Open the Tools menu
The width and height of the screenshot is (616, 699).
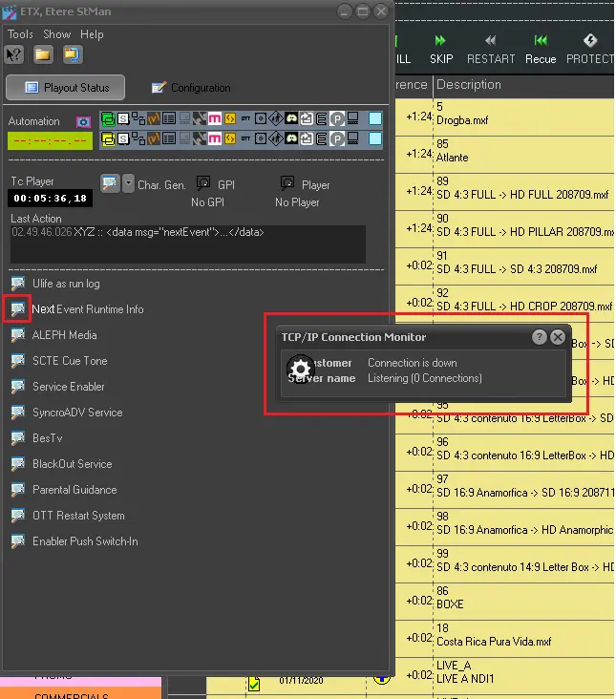pos(20,34)
